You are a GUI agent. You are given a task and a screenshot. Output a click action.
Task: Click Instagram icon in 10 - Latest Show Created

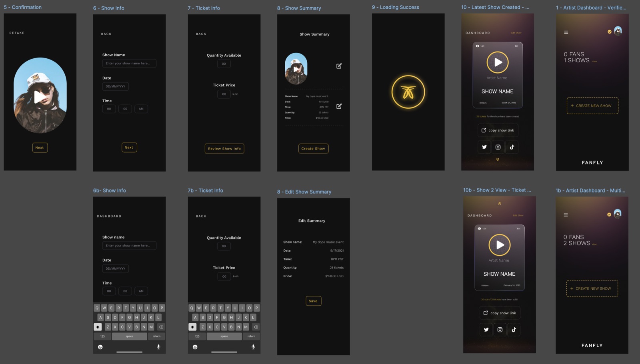498,147
